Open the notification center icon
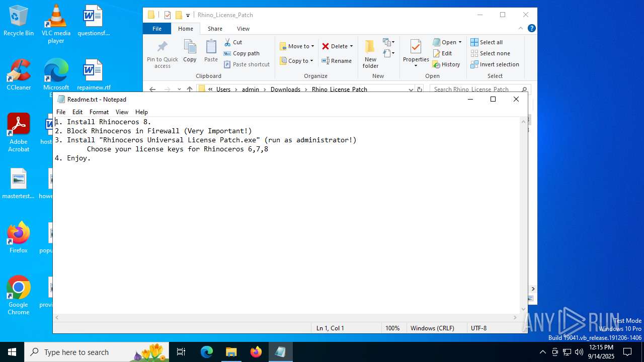 pyautogui.click(x=627, y=352)
